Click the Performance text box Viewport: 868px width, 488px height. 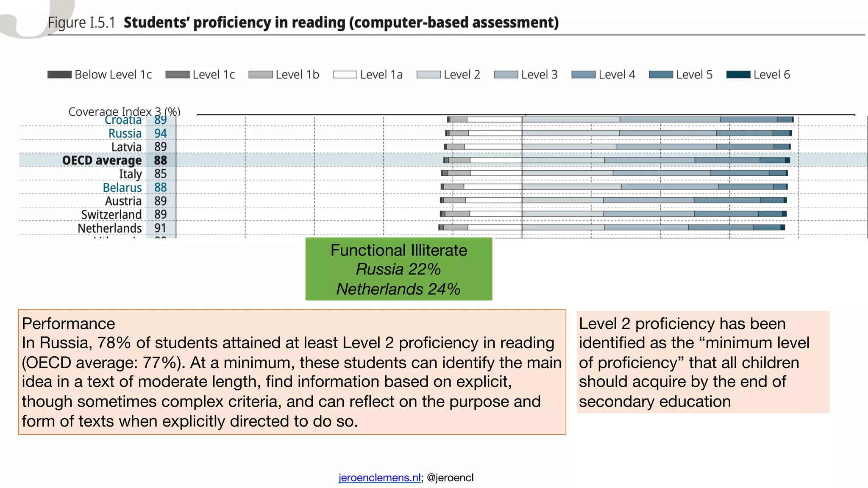tap(292, 372)
